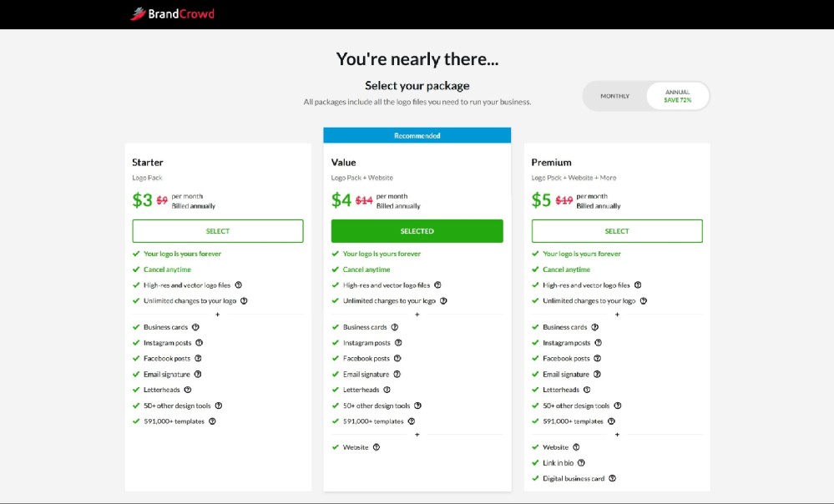Switch billing to MONTHLY

point(614,95)
